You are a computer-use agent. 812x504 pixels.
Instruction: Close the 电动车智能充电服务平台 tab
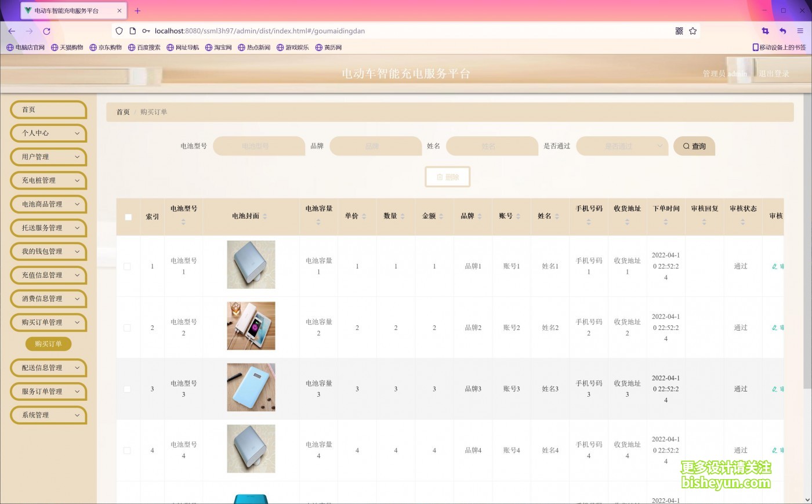(x=119, y=10)
